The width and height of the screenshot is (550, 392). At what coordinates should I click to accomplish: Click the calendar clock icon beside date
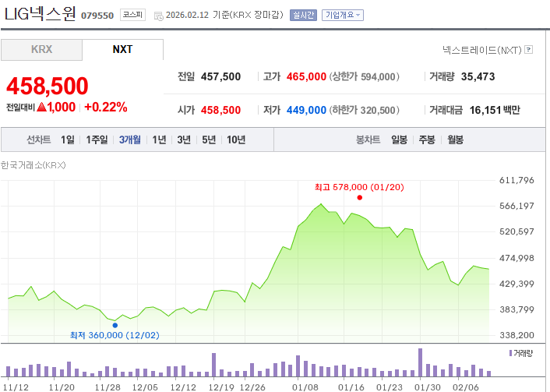click(159, 16)
